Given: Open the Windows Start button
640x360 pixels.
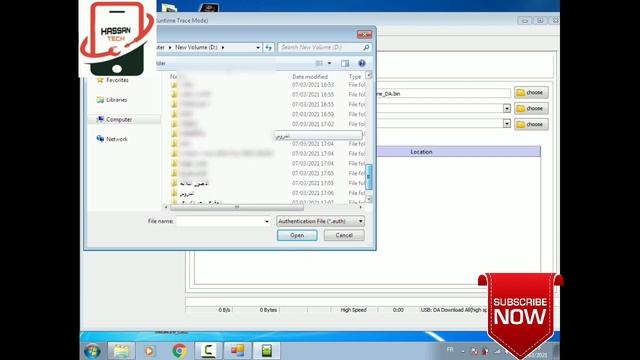Looking at the screenshot, I should click(x=93, y=351).
